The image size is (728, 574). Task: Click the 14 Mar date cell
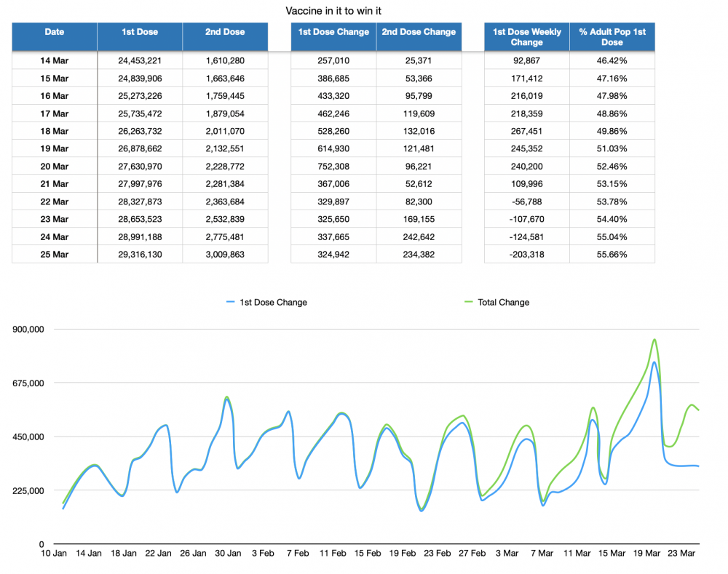[55, 60]
